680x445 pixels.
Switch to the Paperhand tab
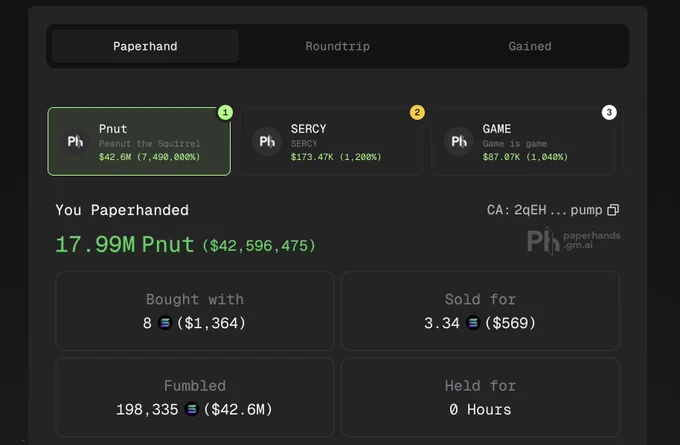click(x=145, y=46)
